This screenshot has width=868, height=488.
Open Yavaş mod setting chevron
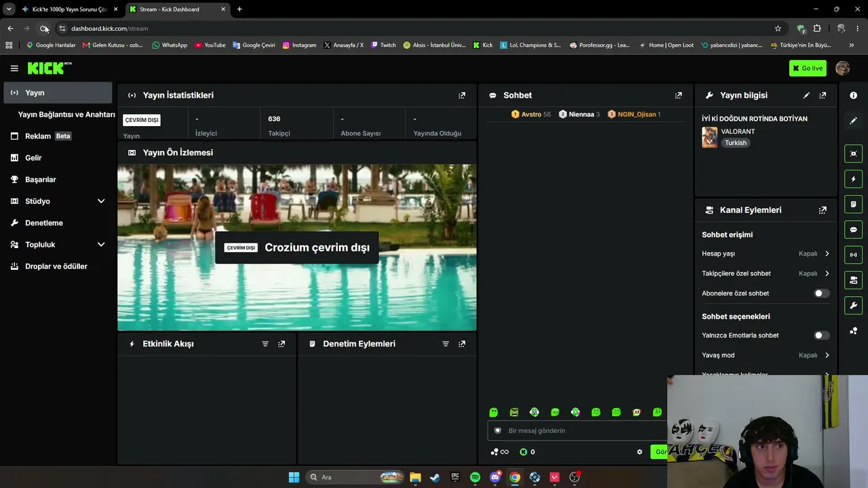click(827, 355)
